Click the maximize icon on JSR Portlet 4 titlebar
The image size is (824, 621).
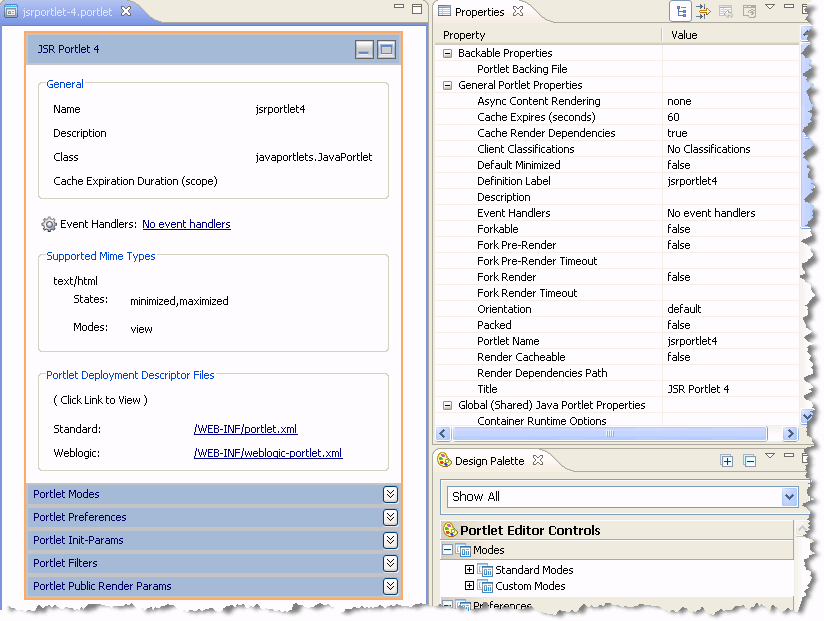tap(386, 49)
